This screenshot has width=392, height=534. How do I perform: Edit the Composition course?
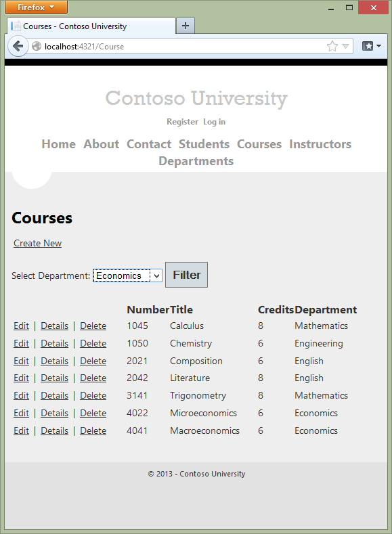tap(21, 361)
